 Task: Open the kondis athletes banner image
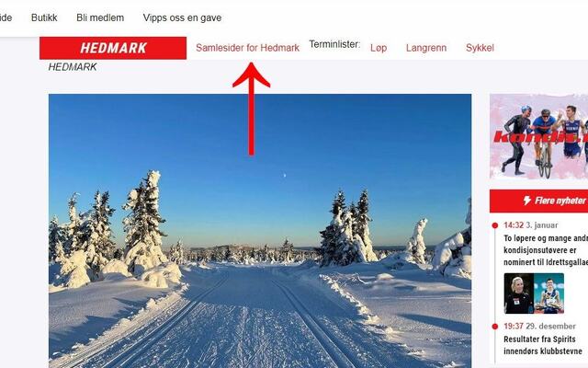point(538,137)
